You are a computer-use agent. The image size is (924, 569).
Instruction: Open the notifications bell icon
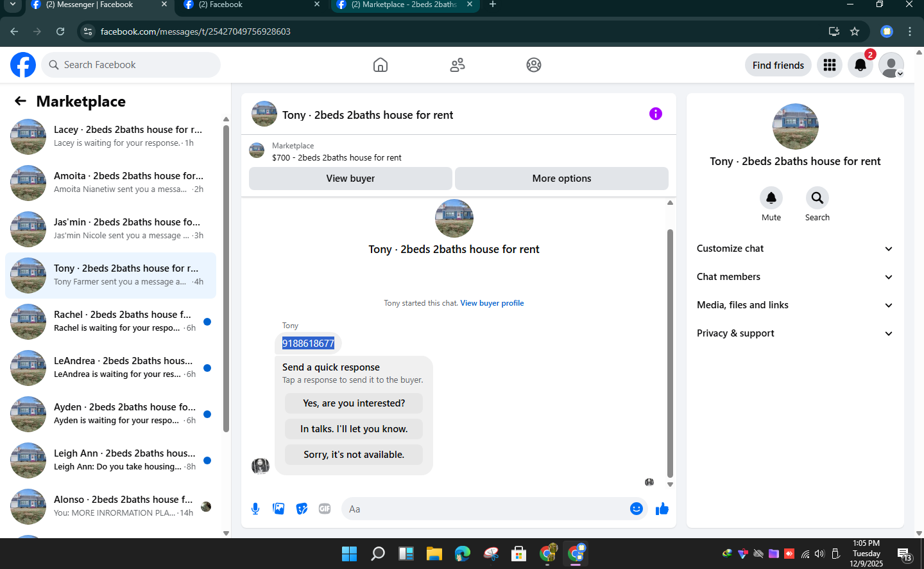pos(860,65)
